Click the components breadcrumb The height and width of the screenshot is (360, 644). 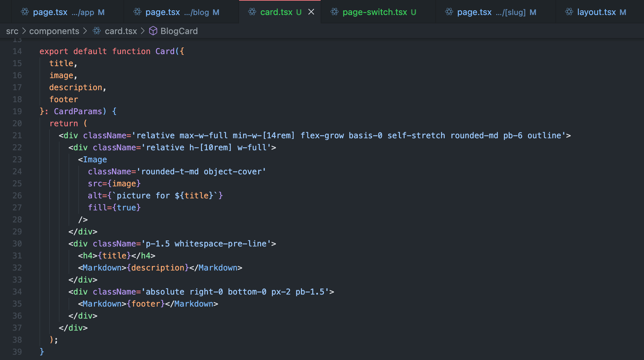(54, 31)
